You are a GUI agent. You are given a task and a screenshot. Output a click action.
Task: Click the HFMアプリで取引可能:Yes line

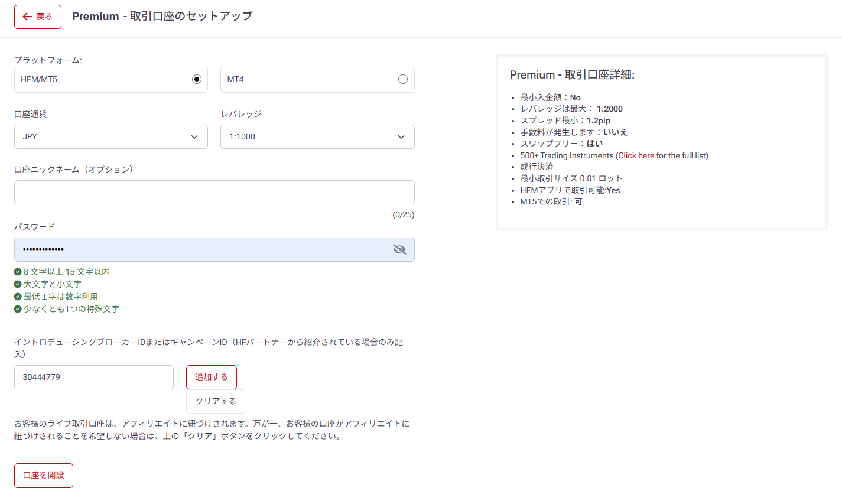570,190
